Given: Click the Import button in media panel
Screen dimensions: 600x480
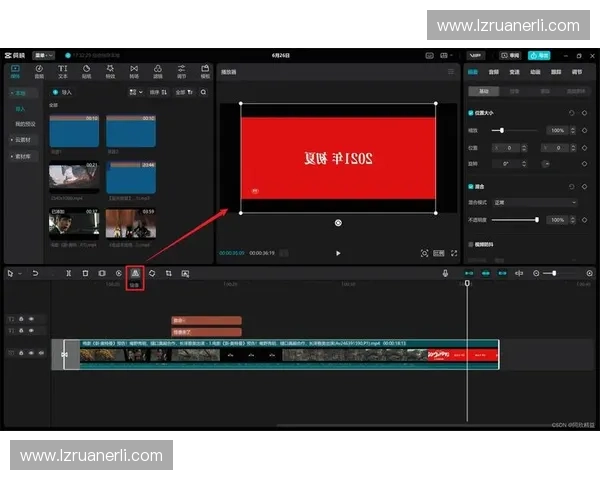Looking at the screenshot, I should pyautogui.click(x=65, y=92).
